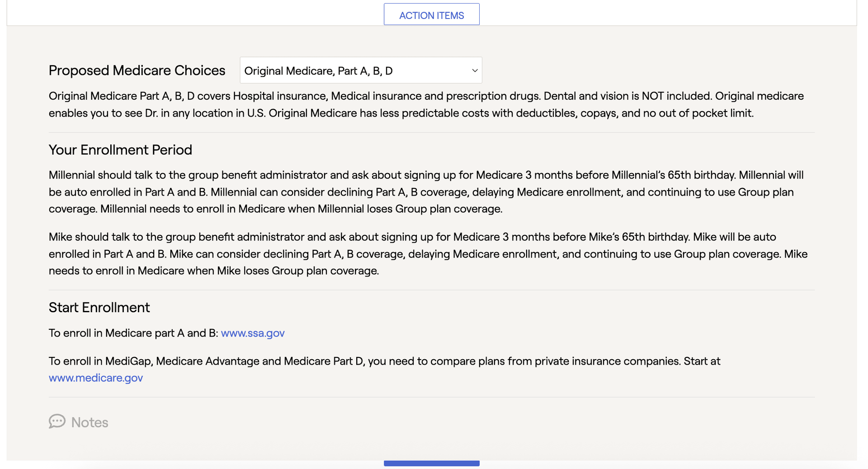Click the dropdown chevron arrow for Medicare choices
Image resolution: width=868 pixels, height=469 pixels.
click(x=475, y=70)
